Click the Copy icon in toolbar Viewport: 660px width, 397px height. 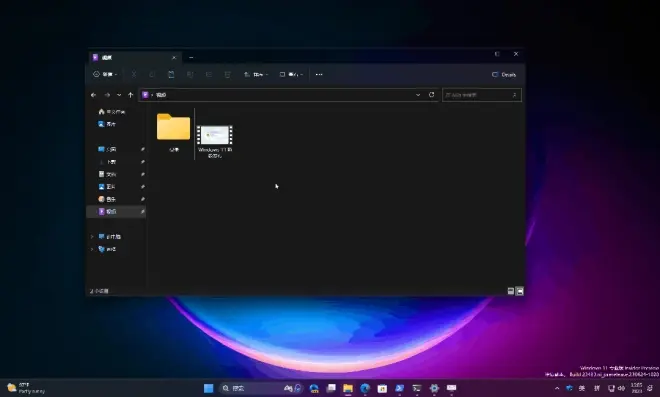pyautogui.click(x=152, y=75)
